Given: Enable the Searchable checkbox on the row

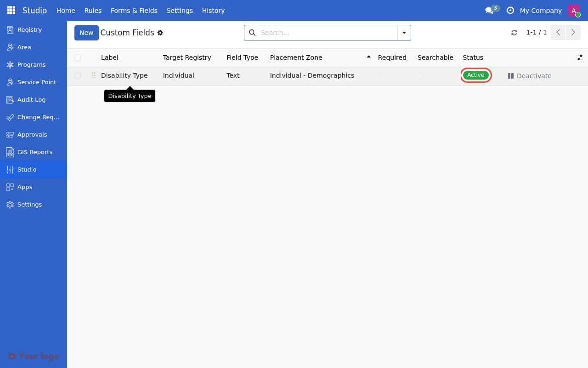Looking at the screenshot, I should [x=421, y=75].
